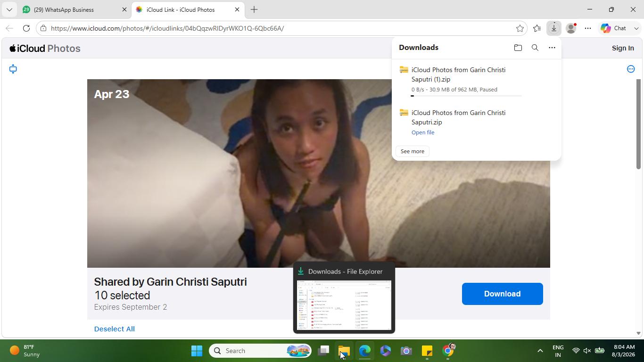Expand the Copilot Chat dropdown arrow
Screen dimensions: 644x362
pyautogui.click(x=636, y=28)
